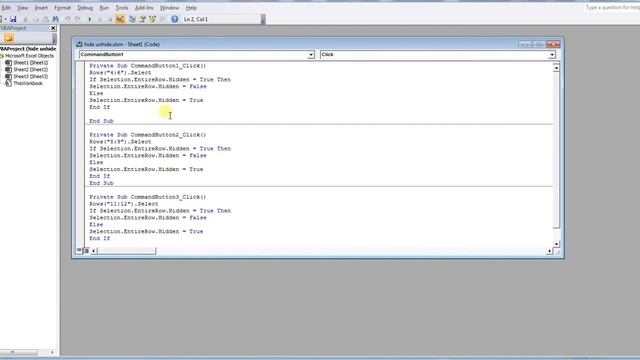Select Sheet2 (Sheet2) in project tree
Image resolution: width=640 pixels, height=360 pixels.
(x=31, y=69)
